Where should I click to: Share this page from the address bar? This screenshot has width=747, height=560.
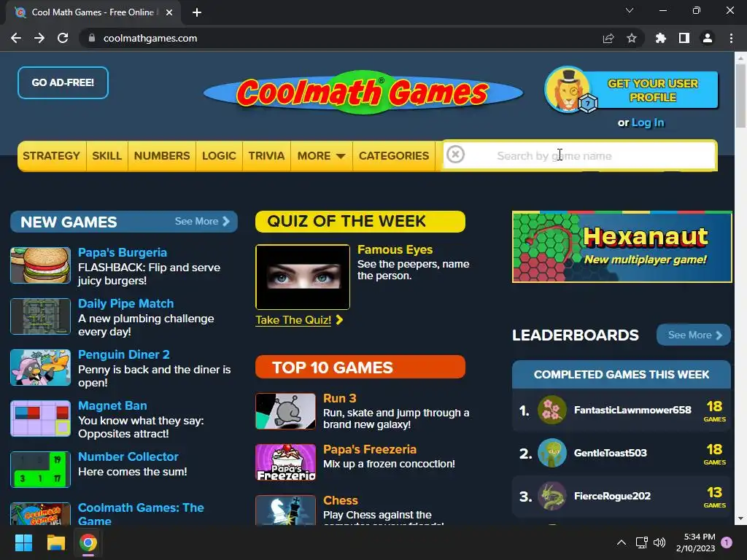608,38
